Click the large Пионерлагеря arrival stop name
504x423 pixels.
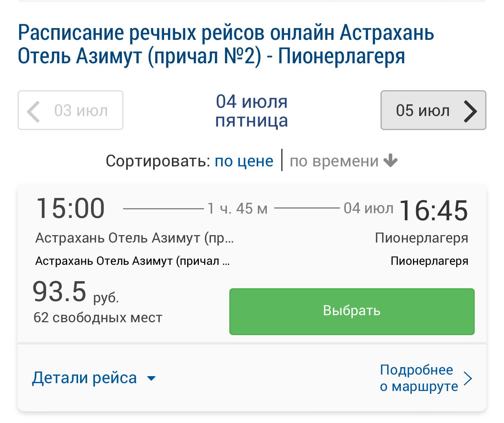(x=422, y=238)
